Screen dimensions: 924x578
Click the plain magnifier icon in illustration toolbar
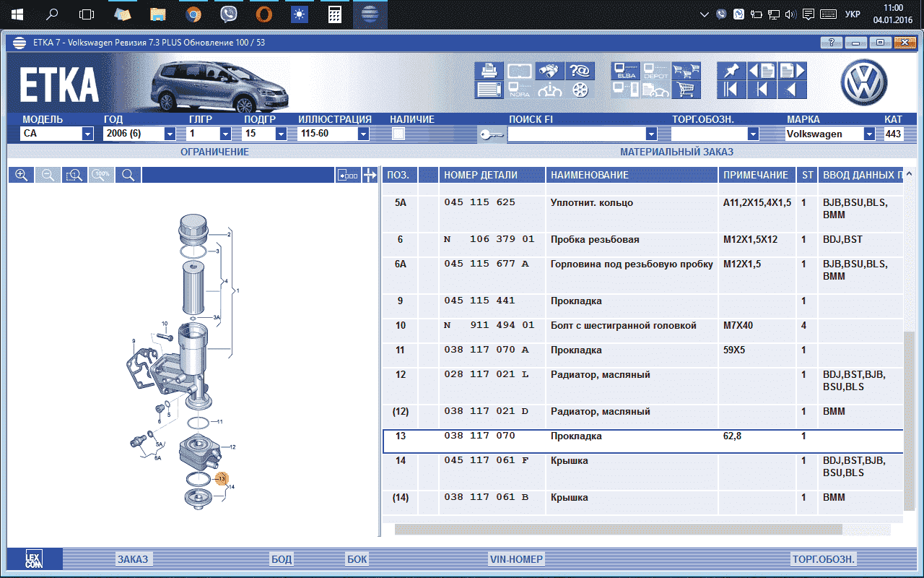pos(128,175)
